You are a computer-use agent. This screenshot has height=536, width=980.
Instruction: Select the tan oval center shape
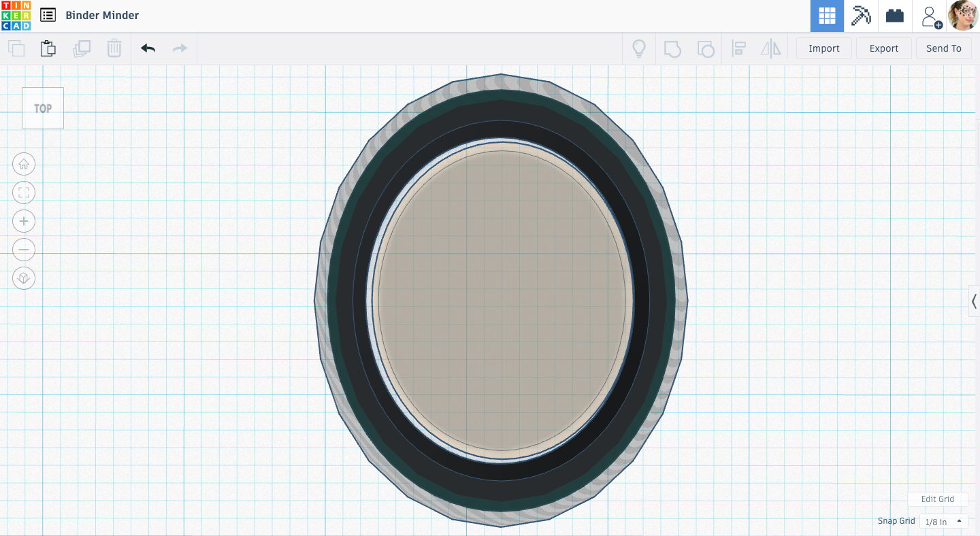[x=502, y=299]
